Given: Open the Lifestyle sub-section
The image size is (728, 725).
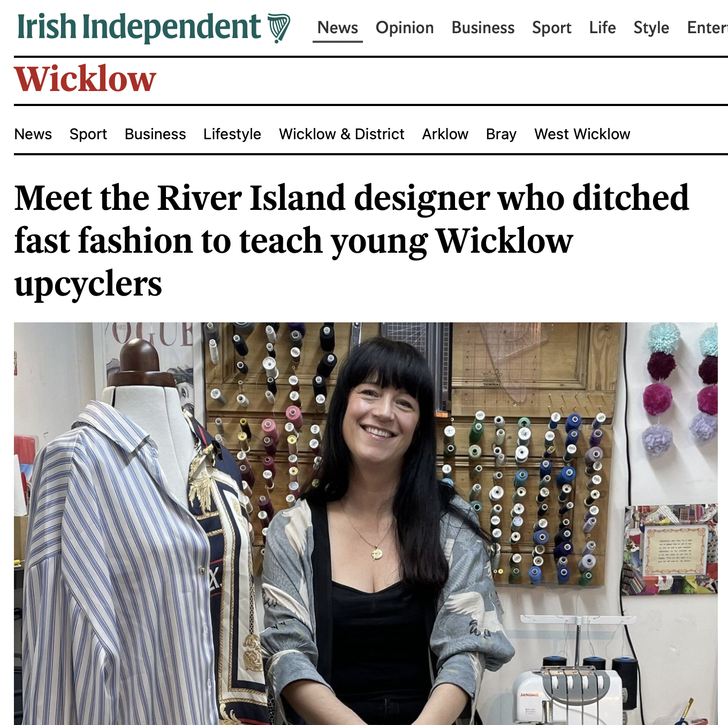Looking at the screenshot, I should coord(232,134).
